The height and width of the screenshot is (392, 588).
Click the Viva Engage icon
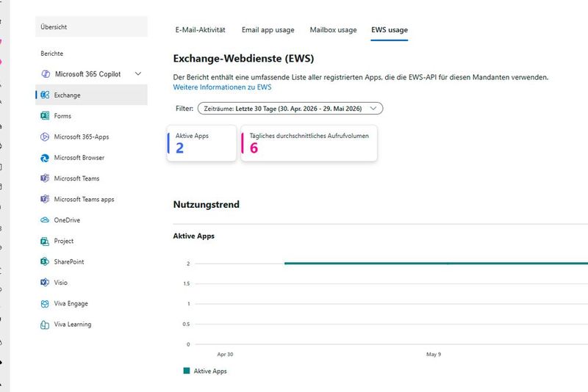[x=45, y=304]
